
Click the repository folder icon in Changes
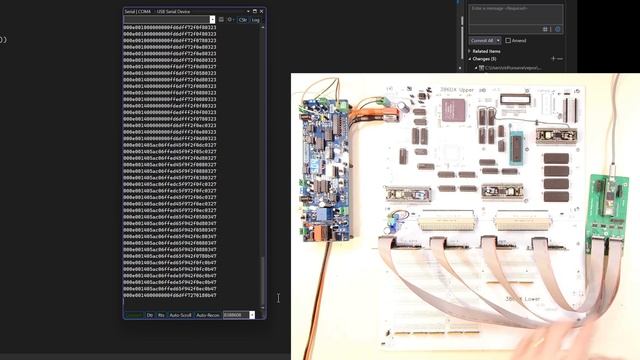click(x=482, y=68)
